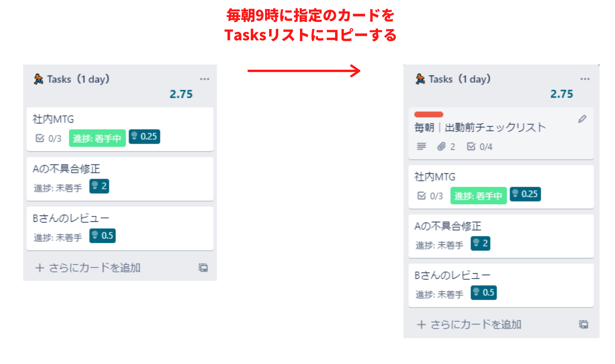Expand the 2.75 estimate total on left list

coord(182,94)
